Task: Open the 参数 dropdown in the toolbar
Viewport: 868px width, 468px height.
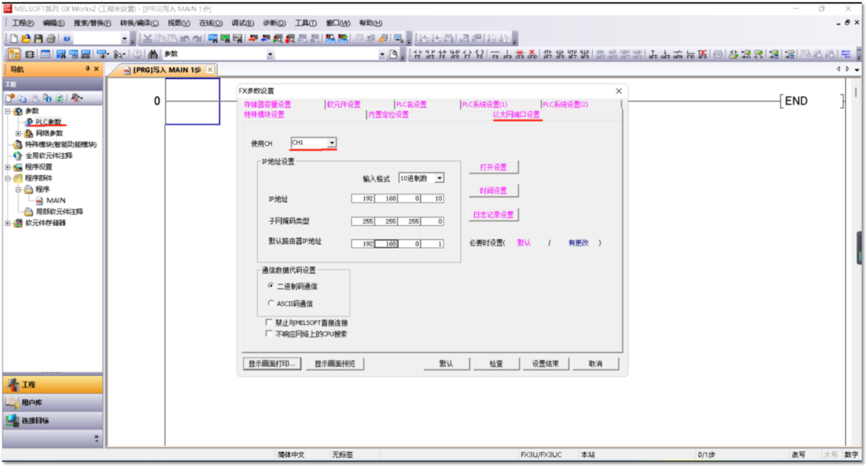Action: [x=271, y=54]
